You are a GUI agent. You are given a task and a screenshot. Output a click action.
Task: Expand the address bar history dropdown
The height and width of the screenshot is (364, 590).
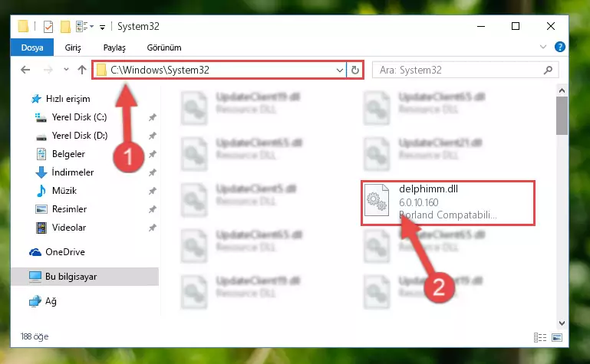(339, 70)
